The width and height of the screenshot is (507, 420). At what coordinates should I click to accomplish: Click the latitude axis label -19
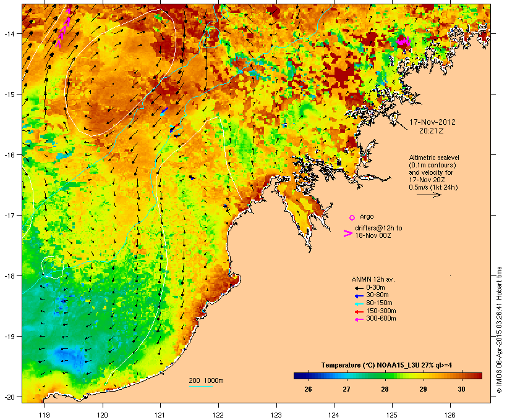click(x=9, y=337)
